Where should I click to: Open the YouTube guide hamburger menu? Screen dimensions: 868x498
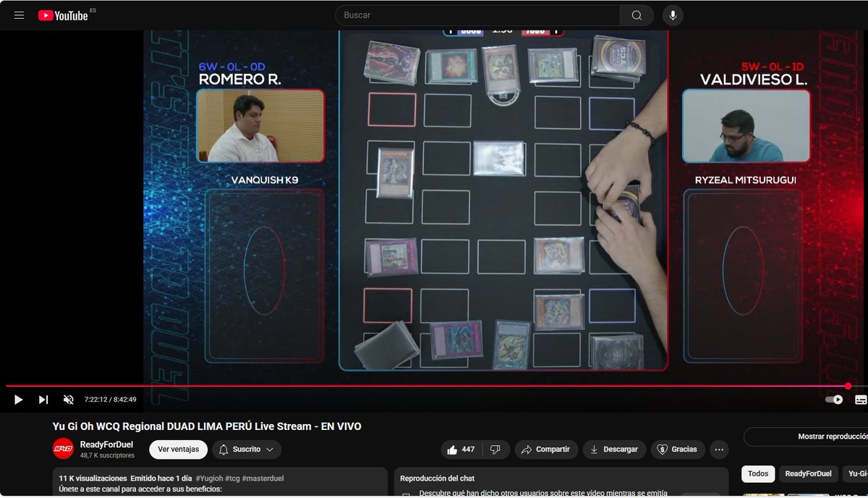click(x=19, y=15)
